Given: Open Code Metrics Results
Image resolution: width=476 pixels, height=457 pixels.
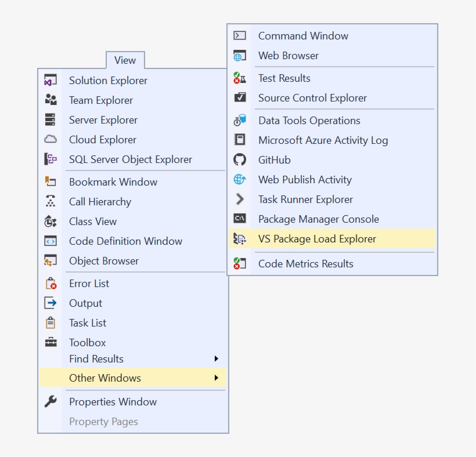Looking at the screenshot, I should (x=305, y=263).
